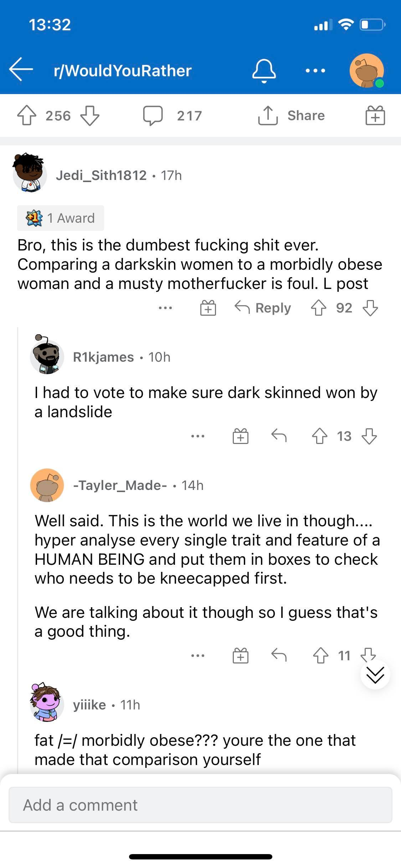Screen dimensions: 401x868
Task: Reply to Jedi_Sith1812's comment
Action: pos(263,308)
